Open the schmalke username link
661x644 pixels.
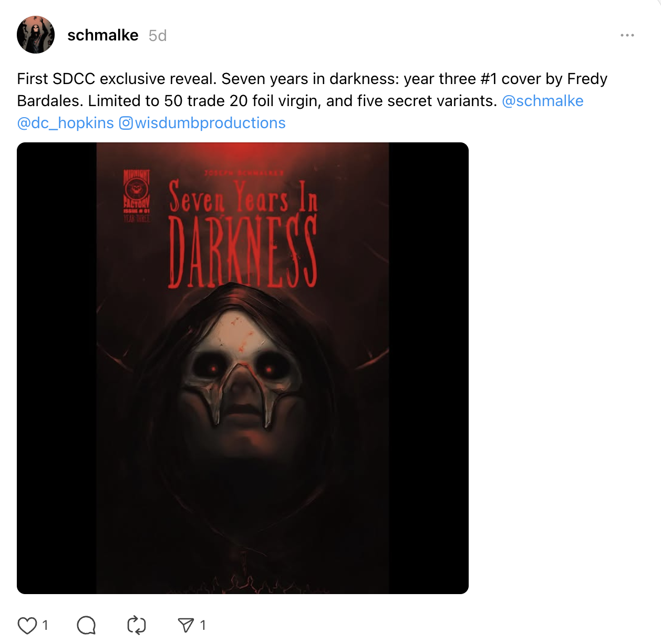pos(103,35)
